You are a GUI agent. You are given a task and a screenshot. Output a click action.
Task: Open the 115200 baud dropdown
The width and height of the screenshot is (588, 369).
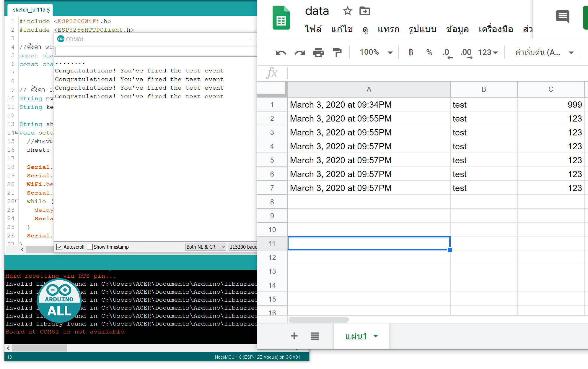(243, 247)
